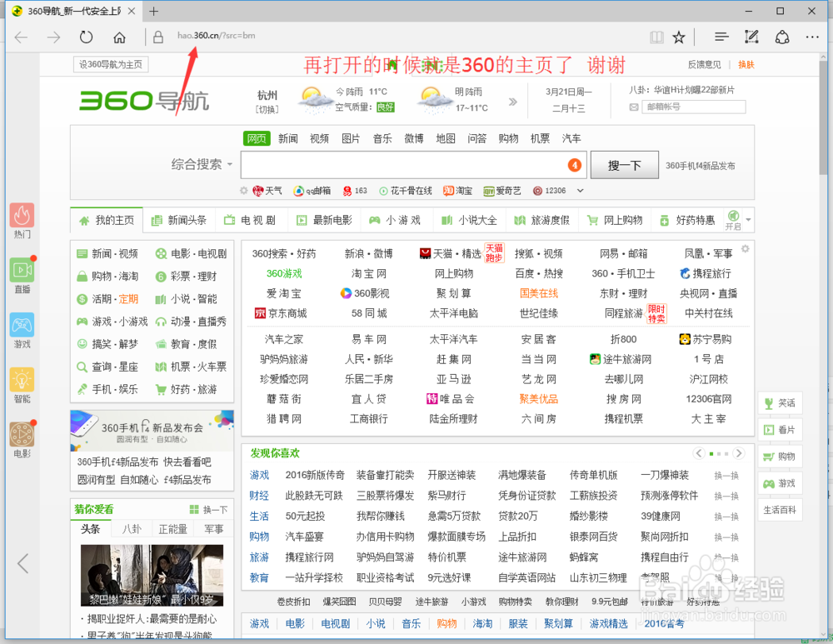This screenshot has height=644, width=833.
Task: Click the mail envelope icon
Action: tap(634, 107)
